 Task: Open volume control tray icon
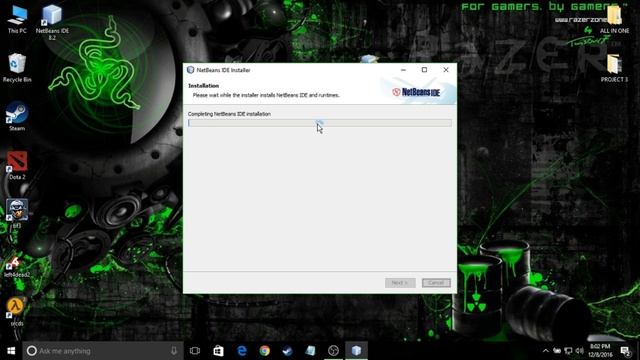[x=580, y=351]
